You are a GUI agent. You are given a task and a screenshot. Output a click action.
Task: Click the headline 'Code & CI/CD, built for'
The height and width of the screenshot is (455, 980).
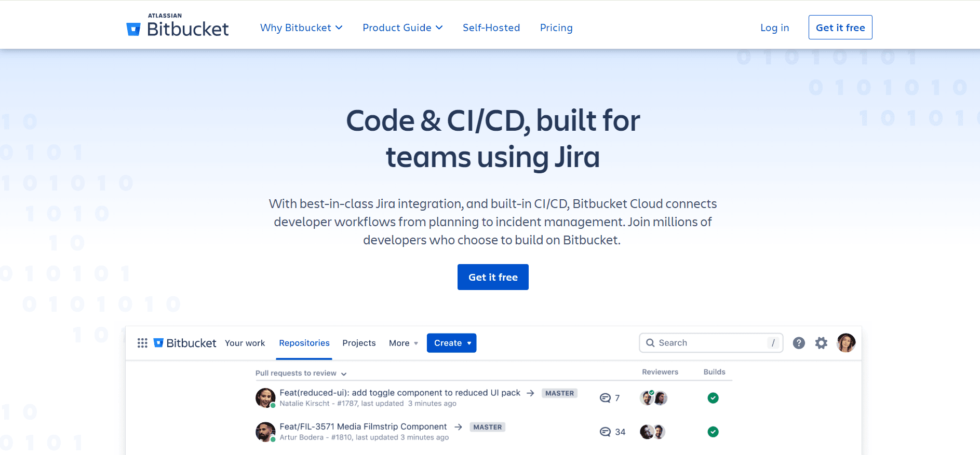[493, 121]
